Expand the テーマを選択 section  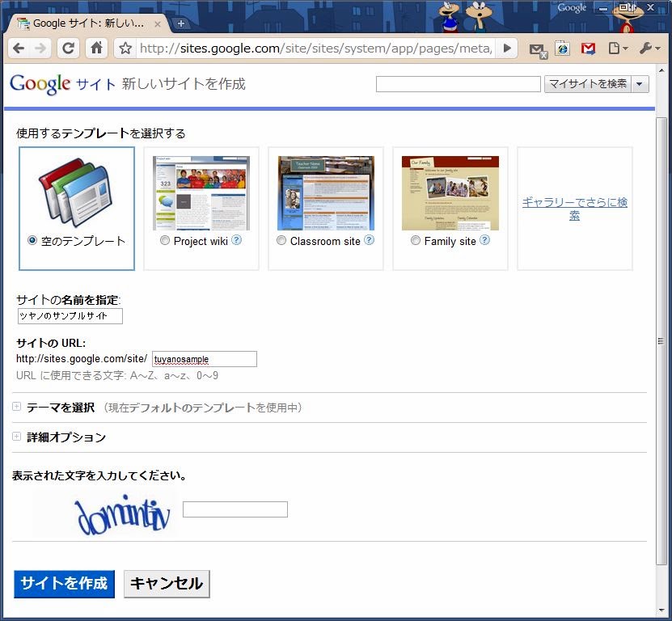16,407
